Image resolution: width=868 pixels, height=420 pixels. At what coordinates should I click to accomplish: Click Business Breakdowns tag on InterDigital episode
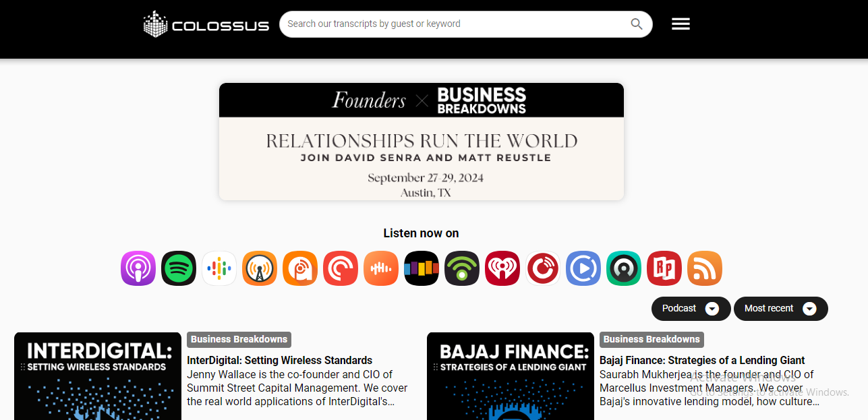[239, 340]
